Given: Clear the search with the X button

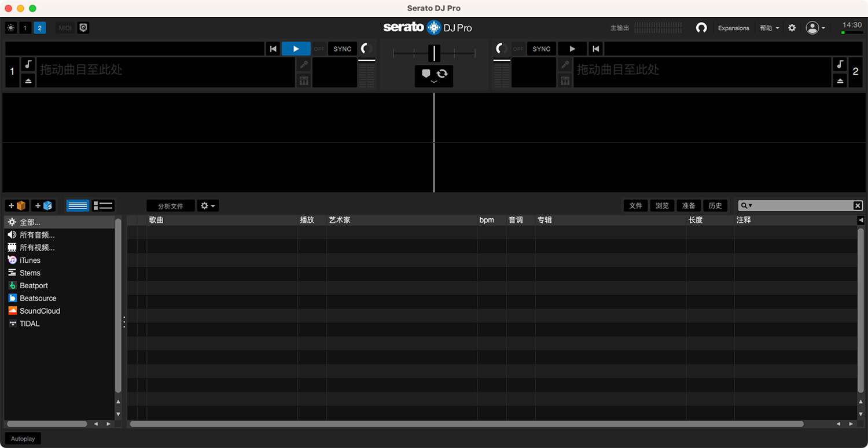Looking at the screenshot, I should 858,205.
